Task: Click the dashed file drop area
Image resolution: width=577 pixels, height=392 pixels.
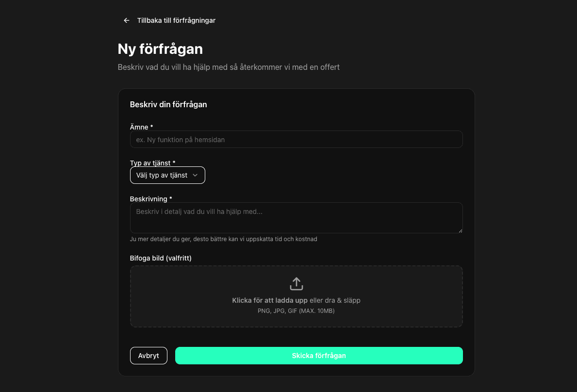Action: (296, 296)
